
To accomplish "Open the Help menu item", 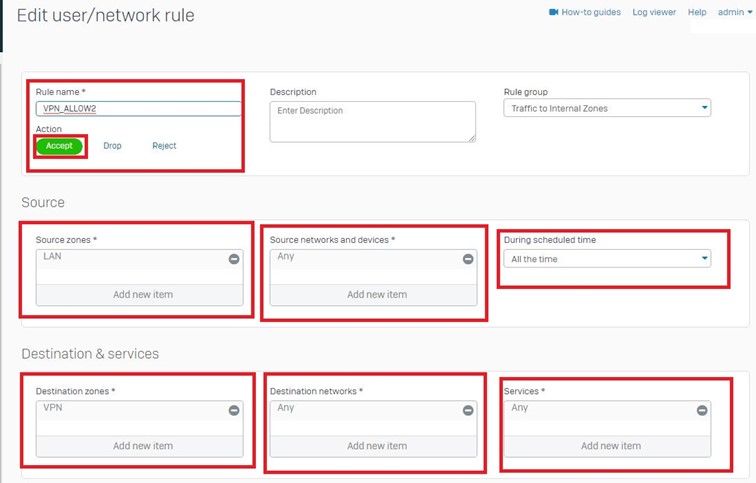I will [697, 12].
